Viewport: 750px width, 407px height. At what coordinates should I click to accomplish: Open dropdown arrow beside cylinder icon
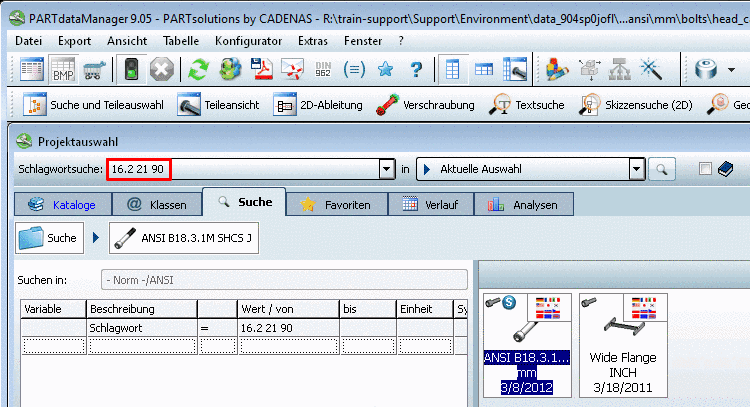[x=731, y=70]
